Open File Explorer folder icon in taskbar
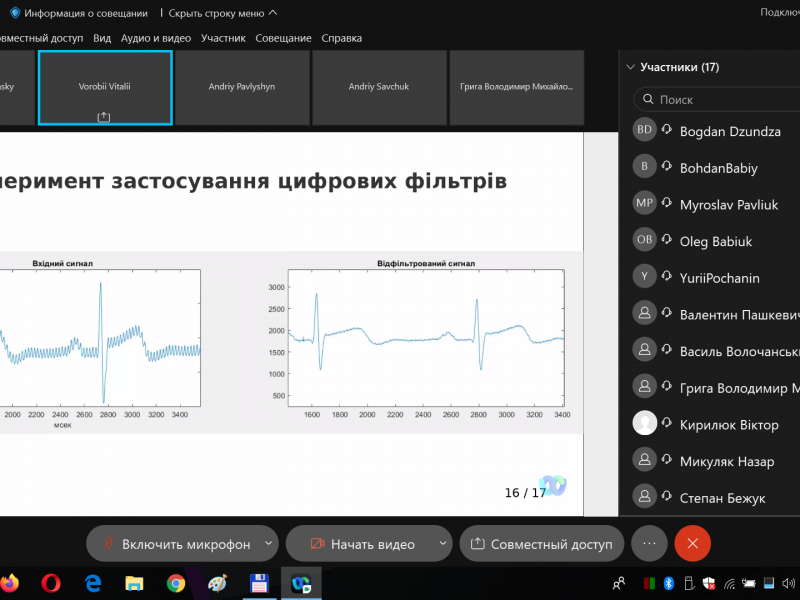This screenshot has height=600, width=800. (x=135, y=582)
